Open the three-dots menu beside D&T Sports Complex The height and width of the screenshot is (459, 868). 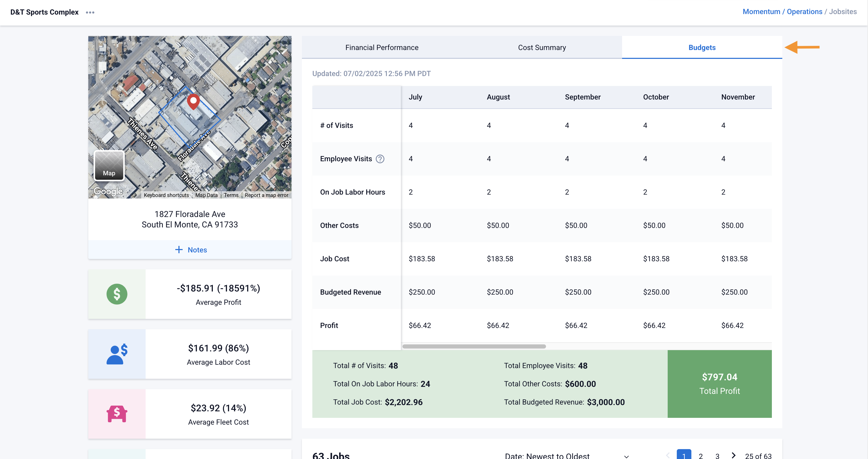pyautogui.click(x=90, y=13)
